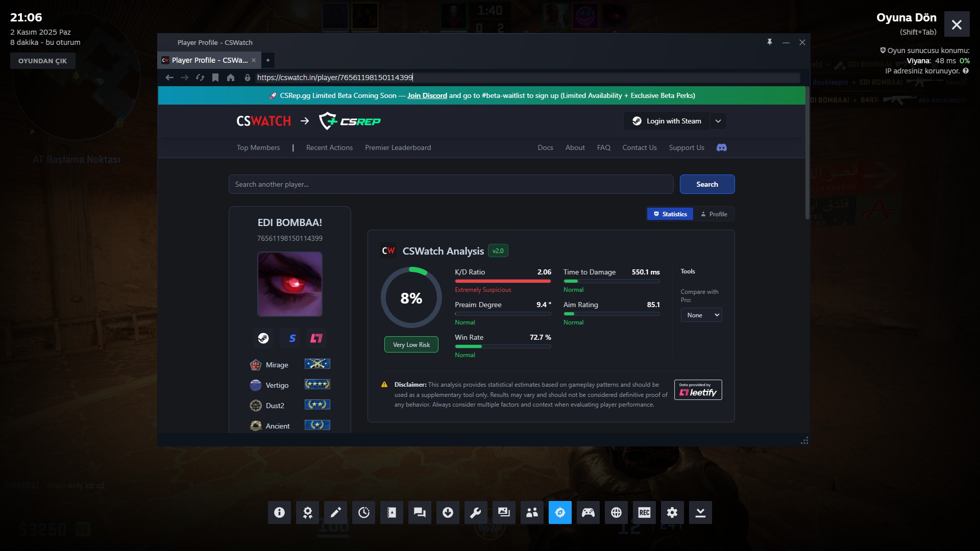Click the controller settings gamepad icon

(x=588, y=512)
